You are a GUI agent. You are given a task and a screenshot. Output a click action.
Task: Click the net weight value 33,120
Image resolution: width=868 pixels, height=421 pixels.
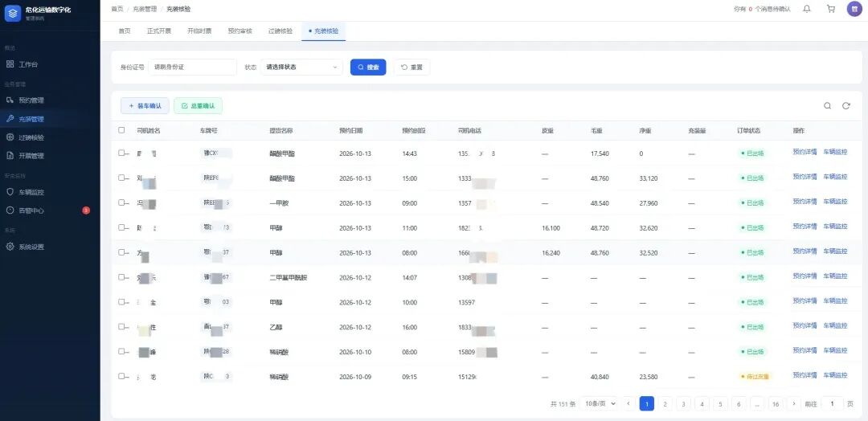pyautogui.click(x=649, y=178)
